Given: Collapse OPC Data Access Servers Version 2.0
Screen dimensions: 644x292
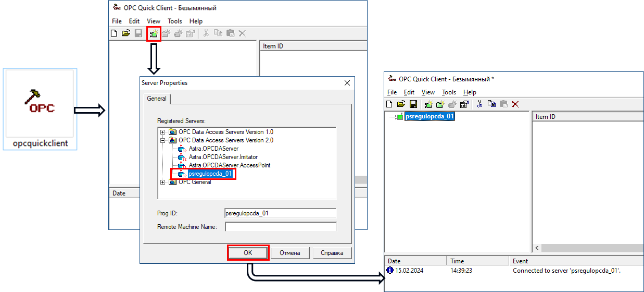Looking at the screenshot, I should (x=163, y=140).
